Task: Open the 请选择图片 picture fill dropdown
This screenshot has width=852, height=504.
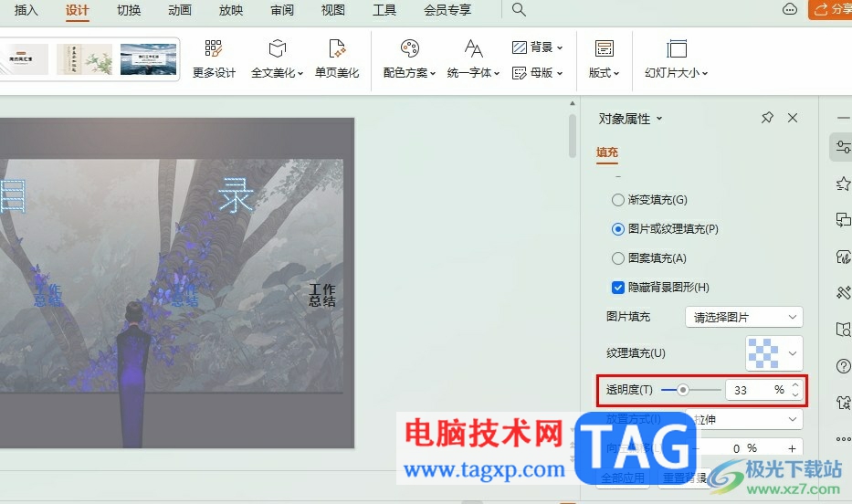Action: pyautogui.click(x=744, y=317)
